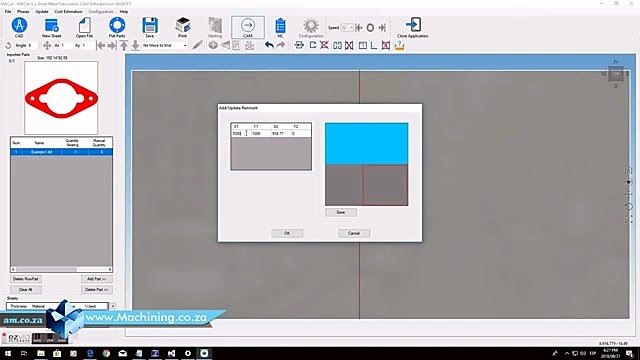Expand the Sheets list arrow

[x=113, y=306]
